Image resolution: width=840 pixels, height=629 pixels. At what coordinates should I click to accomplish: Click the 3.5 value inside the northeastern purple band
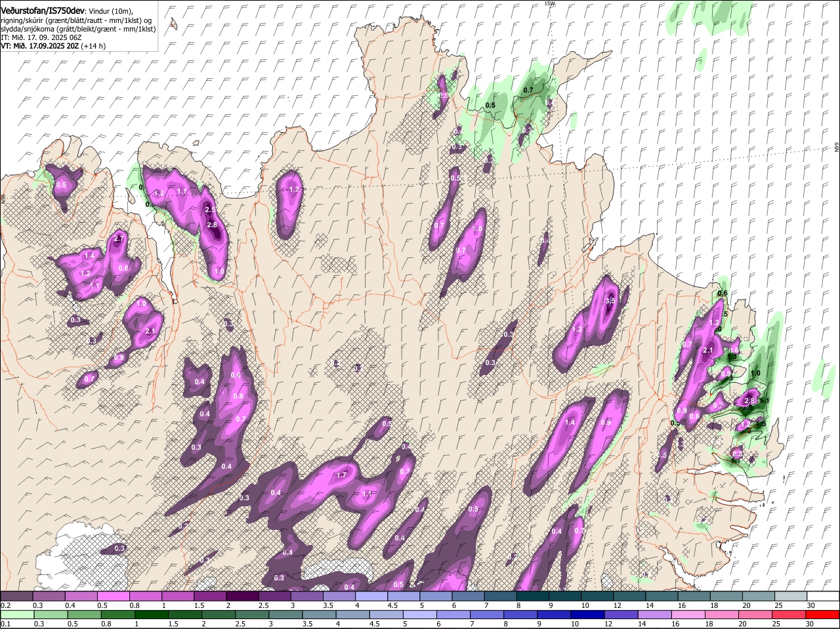coord(610,301)
